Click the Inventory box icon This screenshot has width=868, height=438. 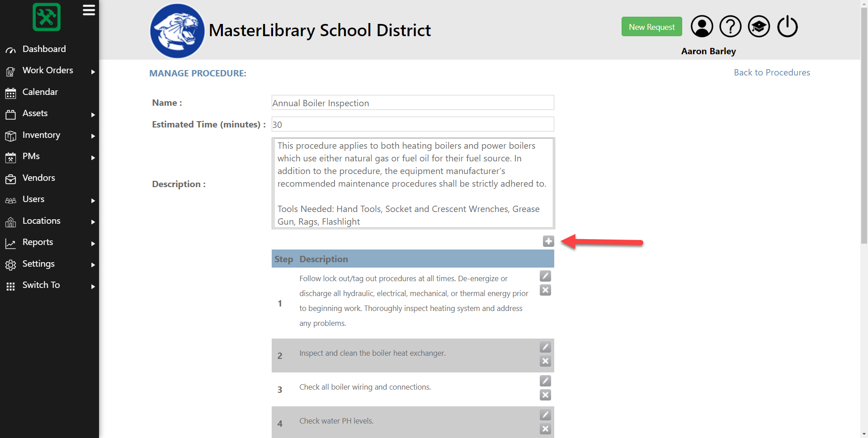pyautogui.click(x=10, y=136)
